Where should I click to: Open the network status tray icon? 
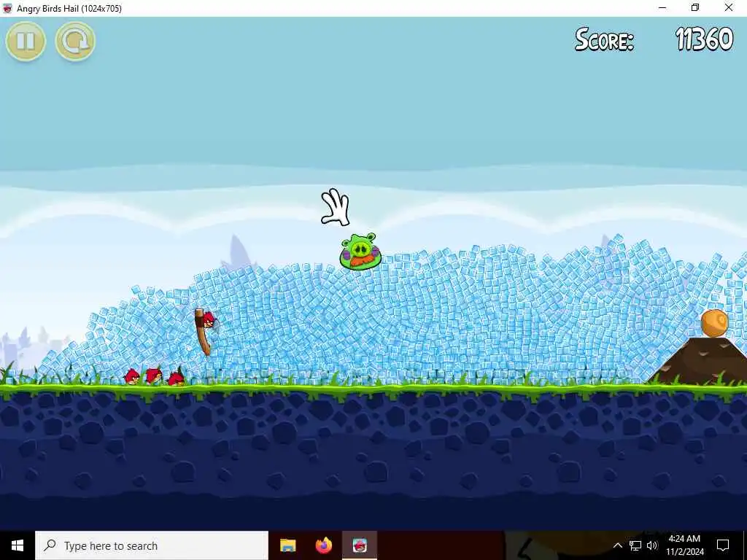(635, 545)
